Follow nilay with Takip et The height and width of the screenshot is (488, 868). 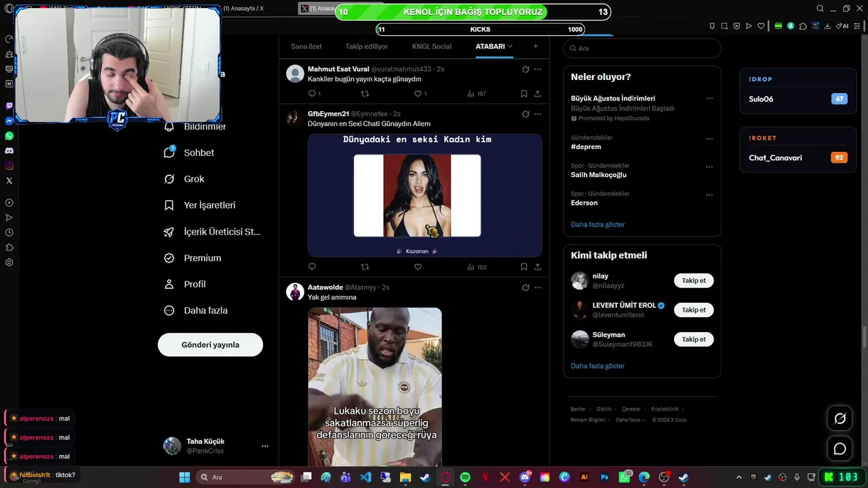(x=694, y=281)
